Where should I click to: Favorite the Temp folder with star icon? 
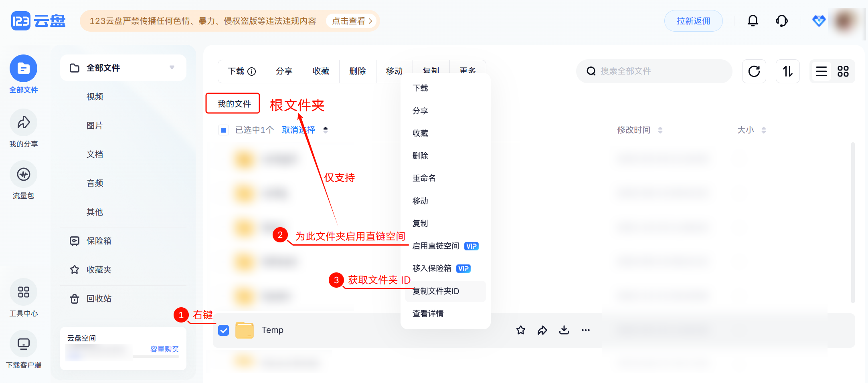click(520, 330)
